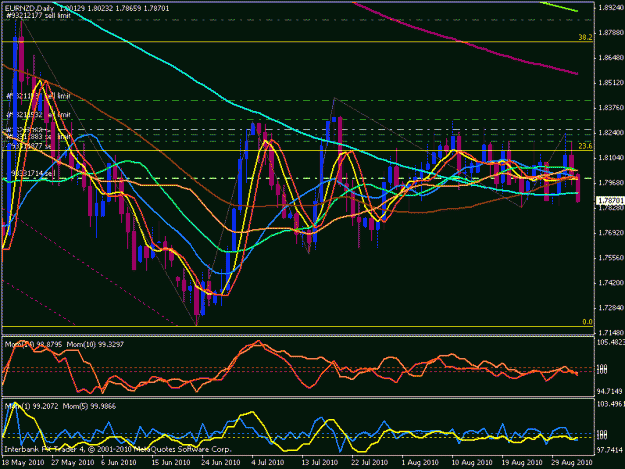Click the 19 Aug 2010 date label
This screenshot has width=625, height=469.
click(521, 463)
